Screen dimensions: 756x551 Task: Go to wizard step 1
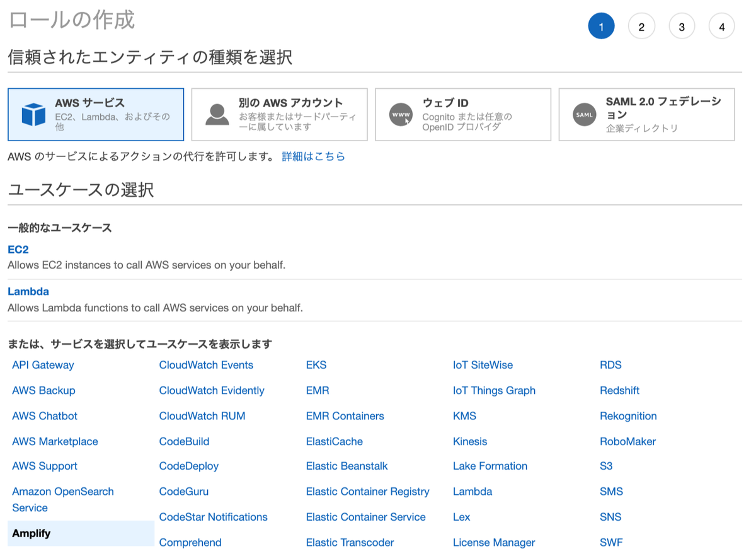(x=601, y=26)
